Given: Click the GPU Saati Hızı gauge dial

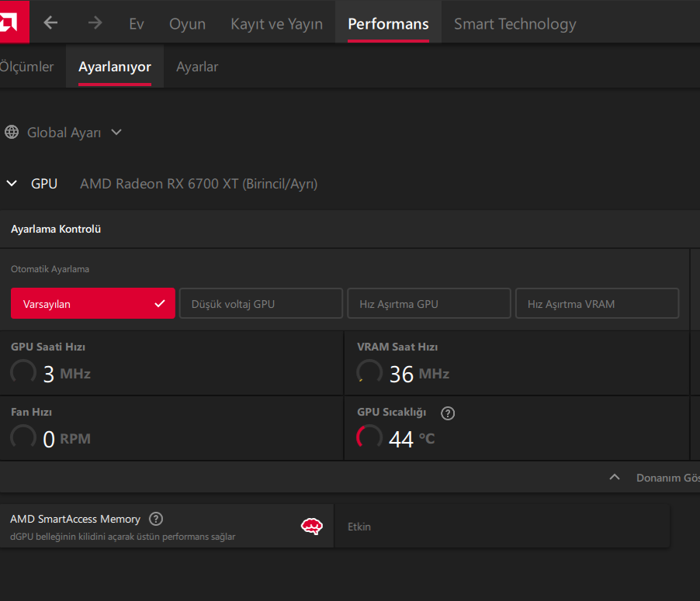Looking at the screenshot, I should pyautogui.click(x=23, y=372).
